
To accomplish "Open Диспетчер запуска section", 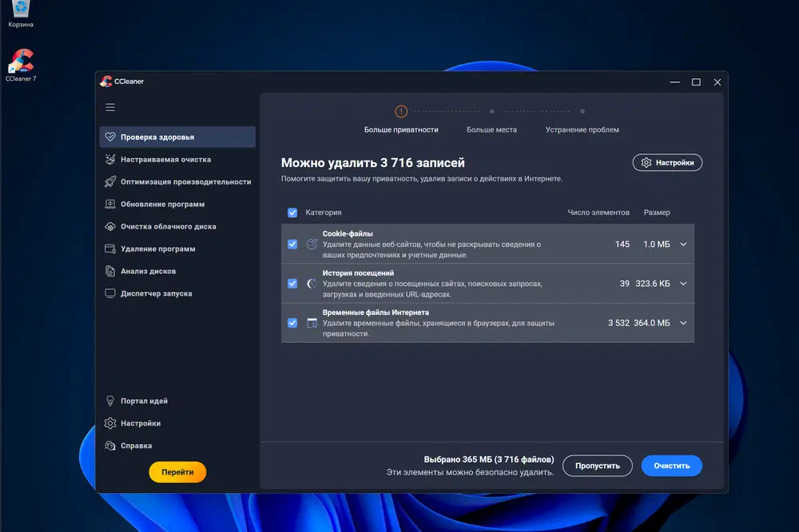I will click(x=178, y=293).
